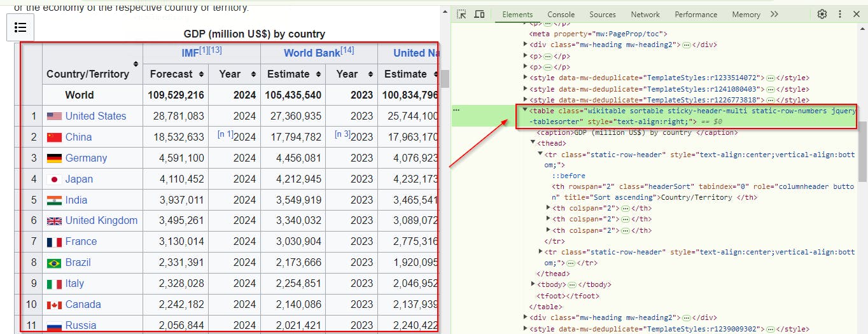
Task: Click the row actions ellipsis beside table node
Action: pos(456,110)
